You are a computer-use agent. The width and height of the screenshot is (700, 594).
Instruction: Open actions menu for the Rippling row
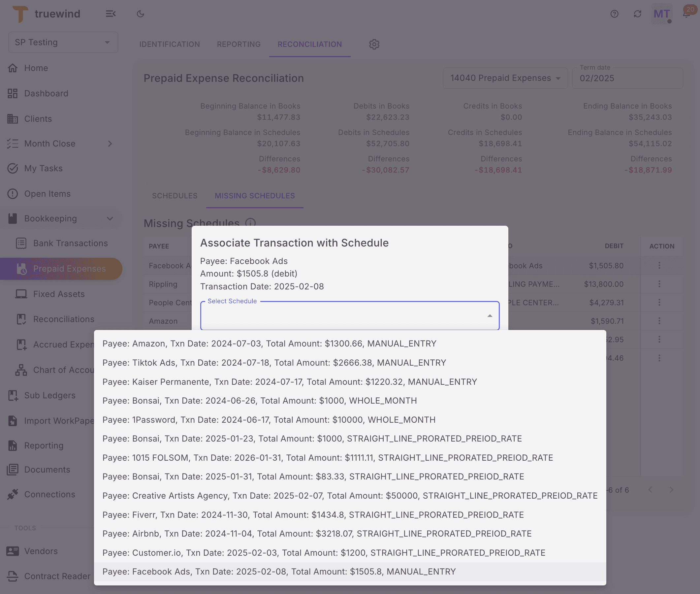[x=659, y=284]
